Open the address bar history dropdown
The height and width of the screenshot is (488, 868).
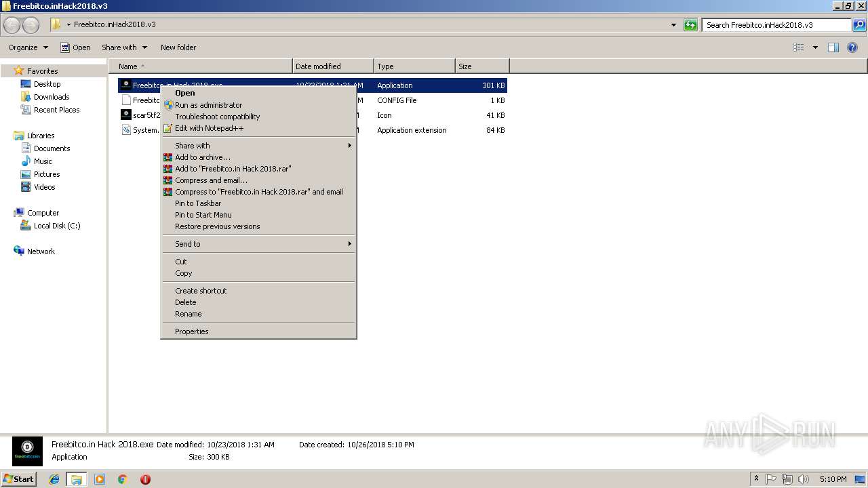click(673, 25)
